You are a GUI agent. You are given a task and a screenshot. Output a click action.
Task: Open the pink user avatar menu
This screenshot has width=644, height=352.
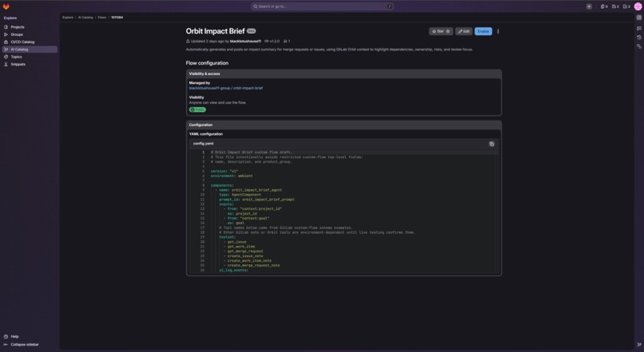tap(638, 6)
